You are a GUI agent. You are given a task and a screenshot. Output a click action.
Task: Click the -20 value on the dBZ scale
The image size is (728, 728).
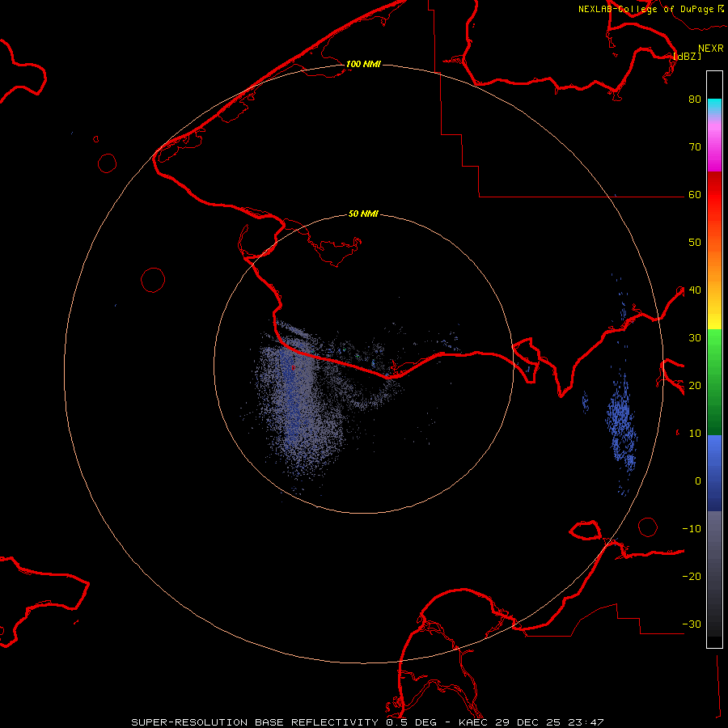692,576
